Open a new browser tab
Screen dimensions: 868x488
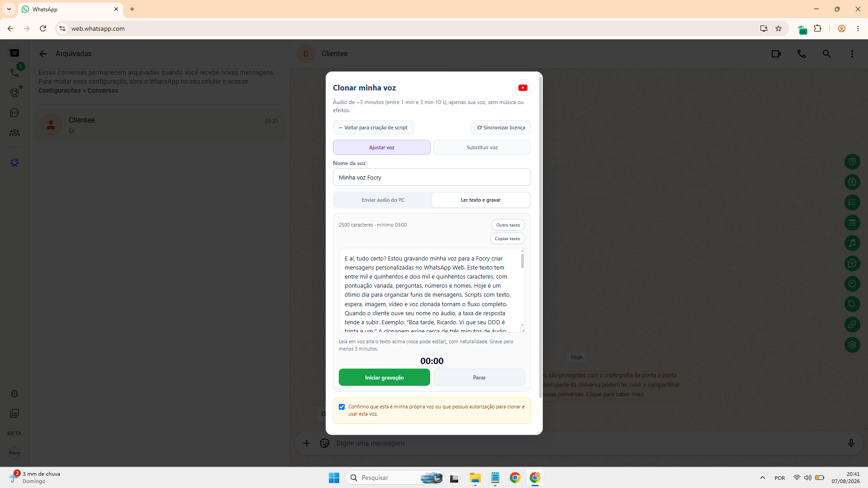click(x=132, y=9)
